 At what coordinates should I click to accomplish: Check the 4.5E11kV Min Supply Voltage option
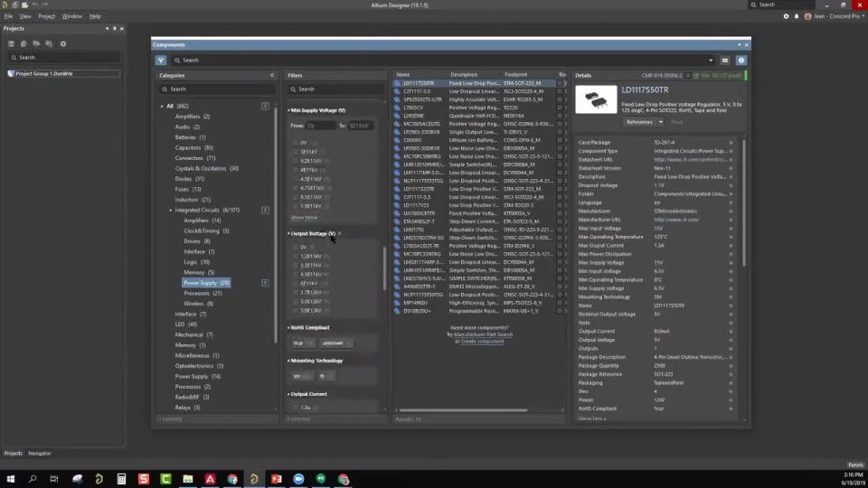tap(295, 179)
